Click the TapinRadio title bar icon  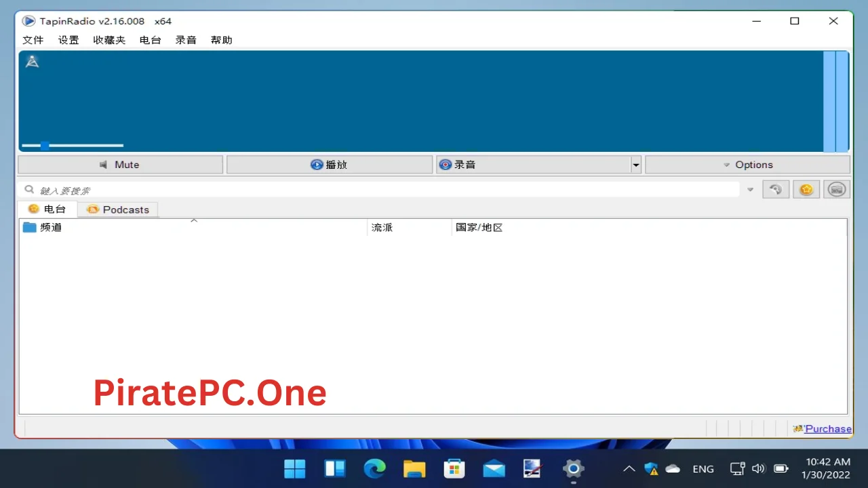pyautogui.click(x=28, y=21)
